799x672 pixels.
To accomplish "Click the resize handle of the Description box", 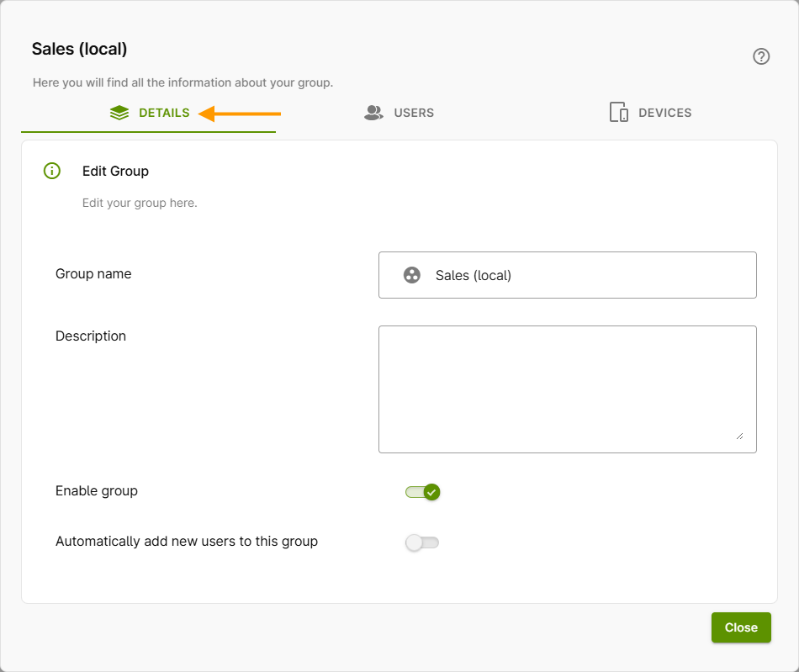I will (741, 436).
